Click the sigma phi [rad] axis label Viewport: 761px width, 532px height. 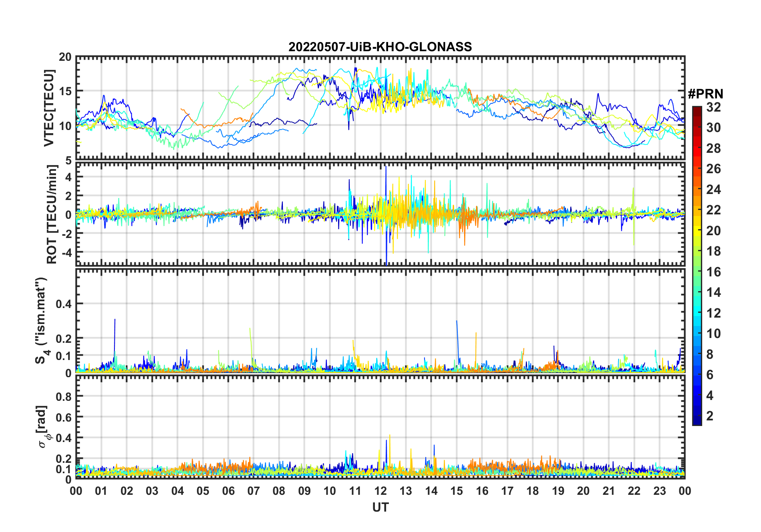point(43,427)
